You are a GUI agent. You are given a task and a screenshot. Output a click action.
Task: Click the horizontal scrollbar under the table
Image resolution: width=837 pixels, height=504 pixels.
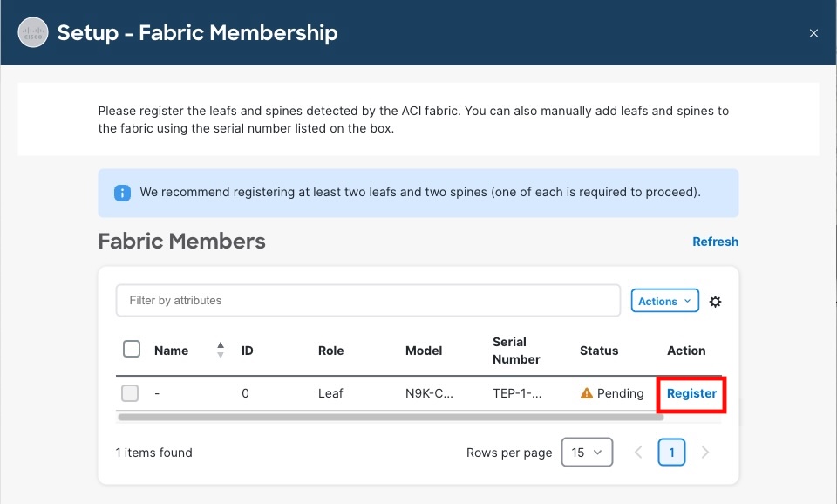point(390,418)
